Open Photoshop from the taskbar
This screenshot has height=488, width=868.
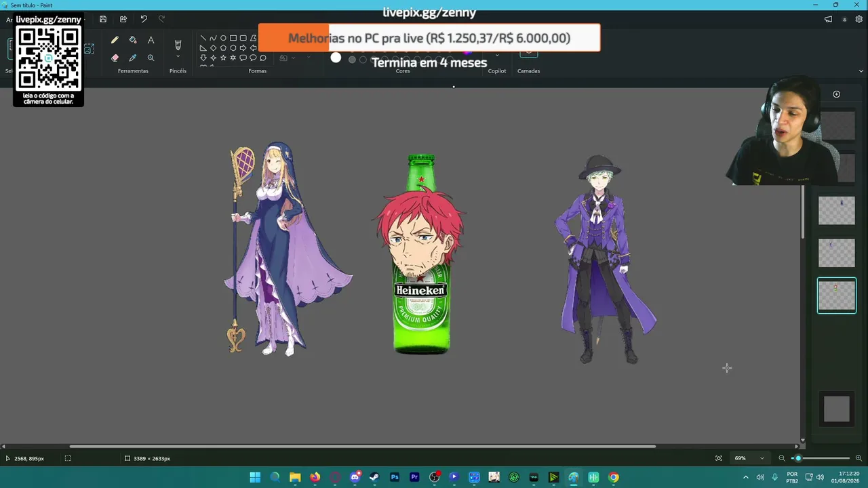coord(395,477)
